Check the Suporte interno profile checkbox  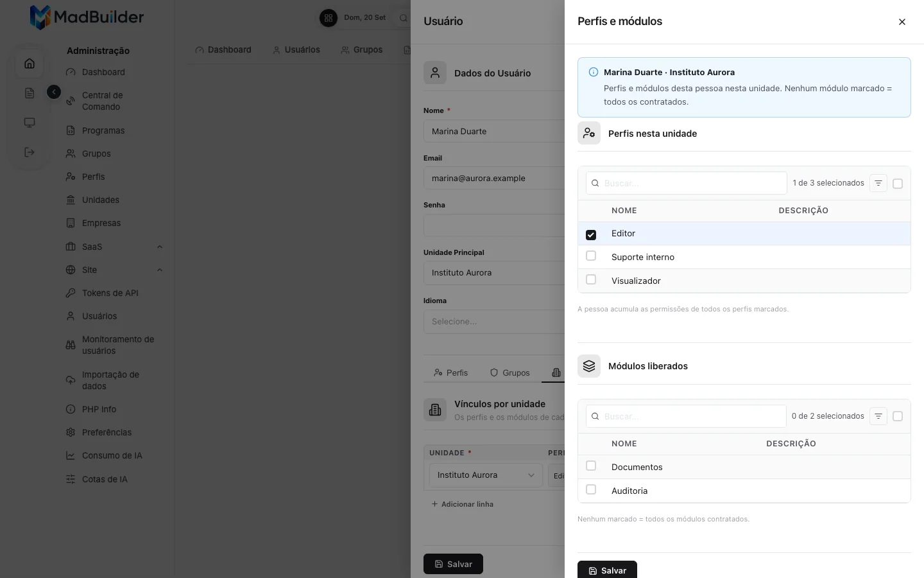pos(591,256)
